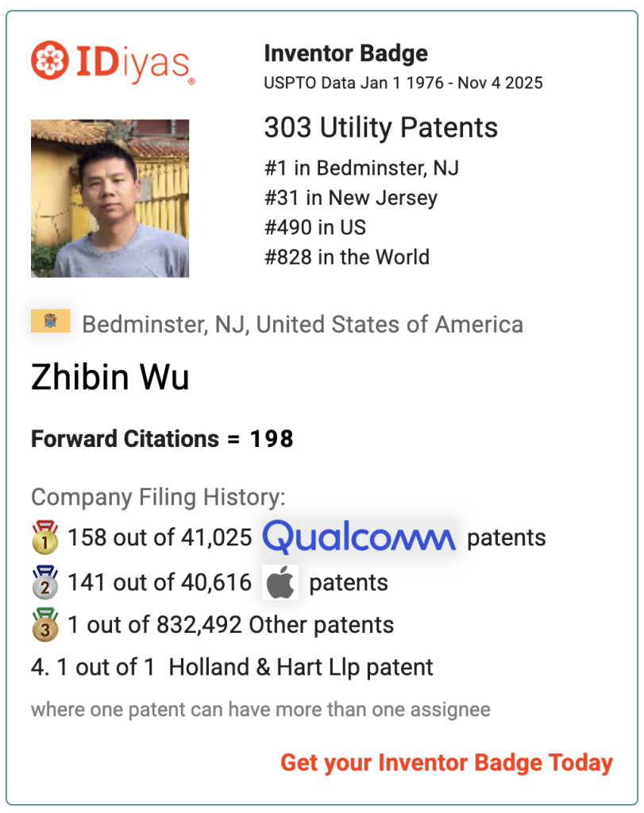Click the Company Filing History heading
The image size is (644, 813).
(157, 498)
